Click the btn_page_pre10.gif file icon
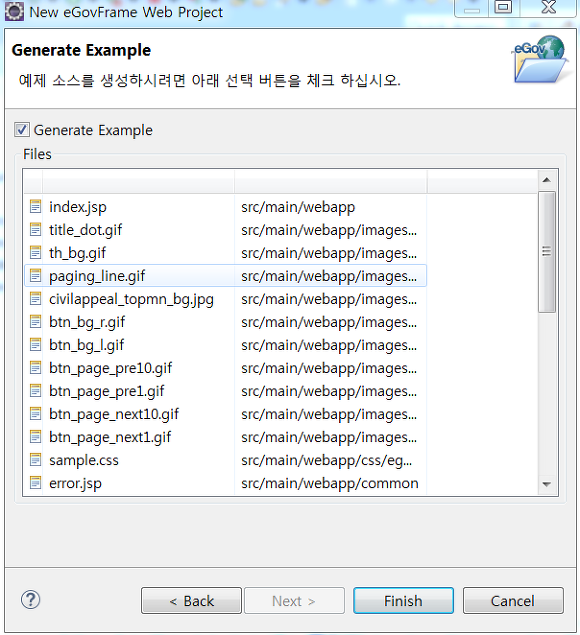Screen dimensions: 580x635 coord(36,368)
